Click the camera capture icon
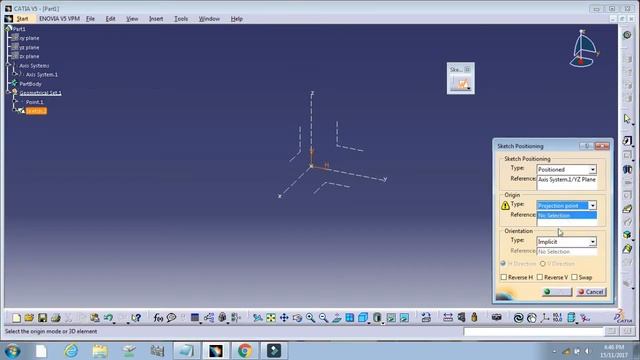The width and height of the screenshot is (640, 360). click(496, 317)
